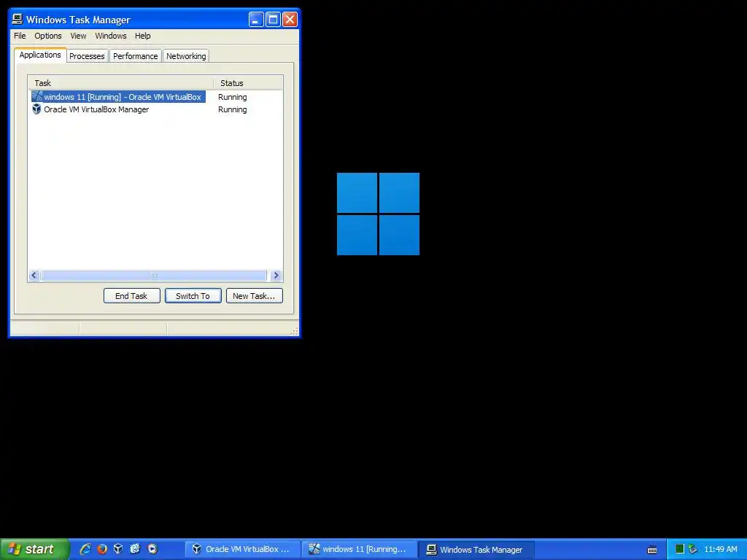Close the Windows Task Manager window
Viewport: 747px width, 560px height.
coord(290,20)
